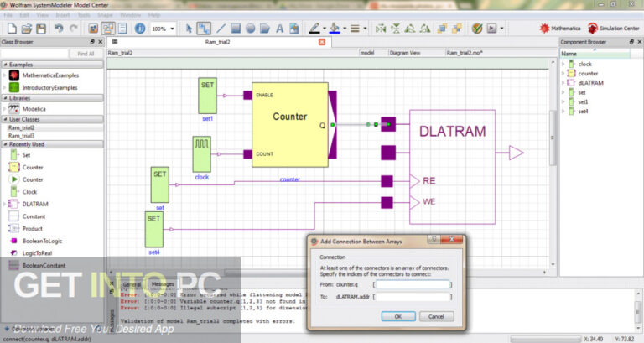Open the fill color dropdown arrow
Screen dimensions: 644x343
point(345,29)
